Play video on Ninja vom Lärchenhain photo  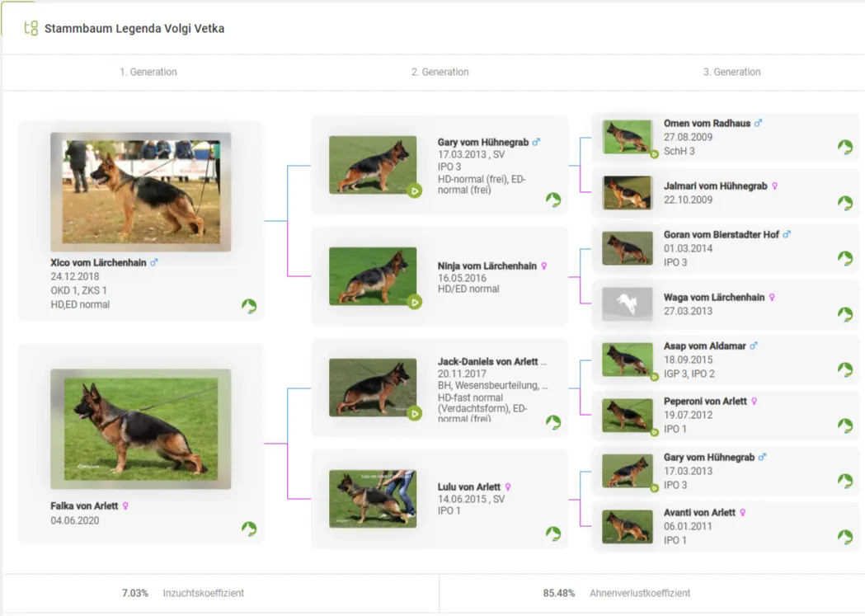415,302
